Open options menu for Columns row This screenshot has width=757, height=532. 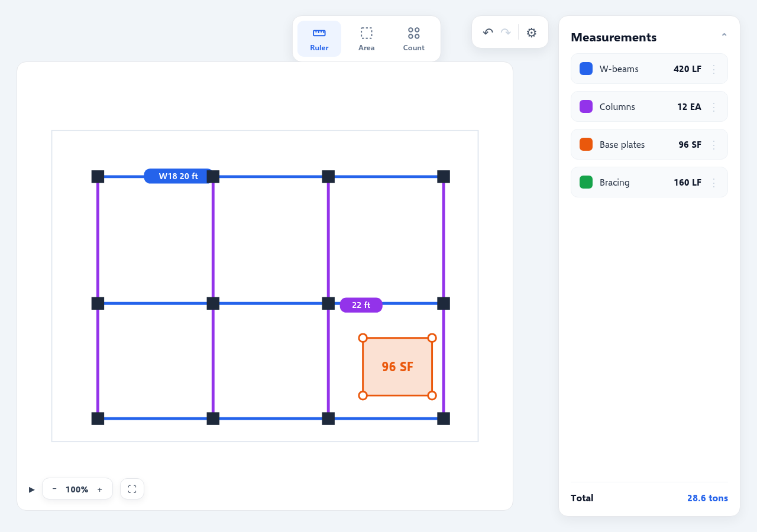714,107
